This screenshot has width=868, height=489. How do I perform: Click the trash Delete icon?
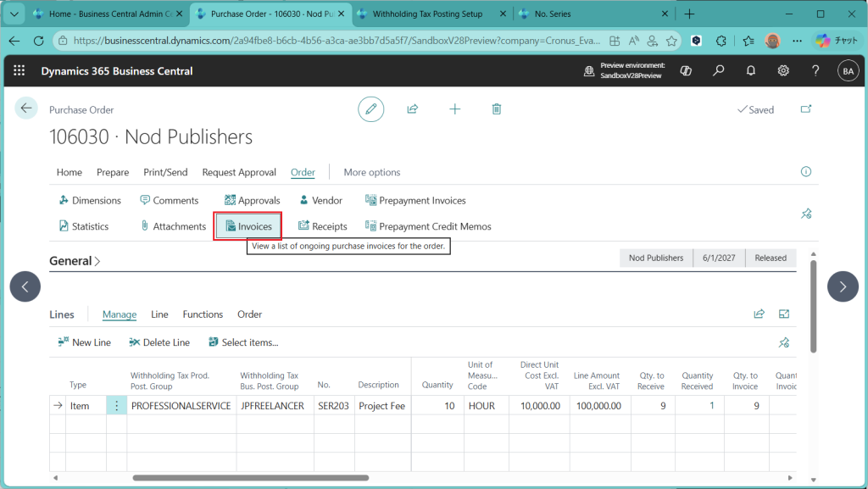pyautogui.click(x=497, y=108)
